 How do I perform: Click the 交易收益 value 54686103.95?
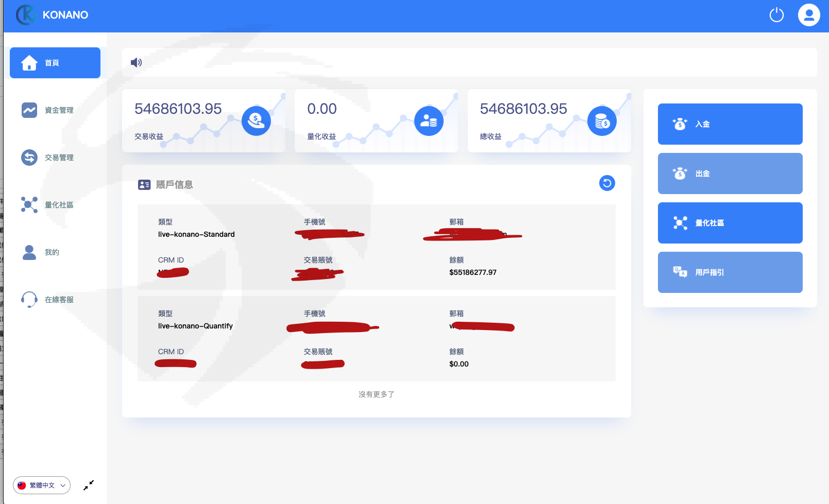point(178,109)
